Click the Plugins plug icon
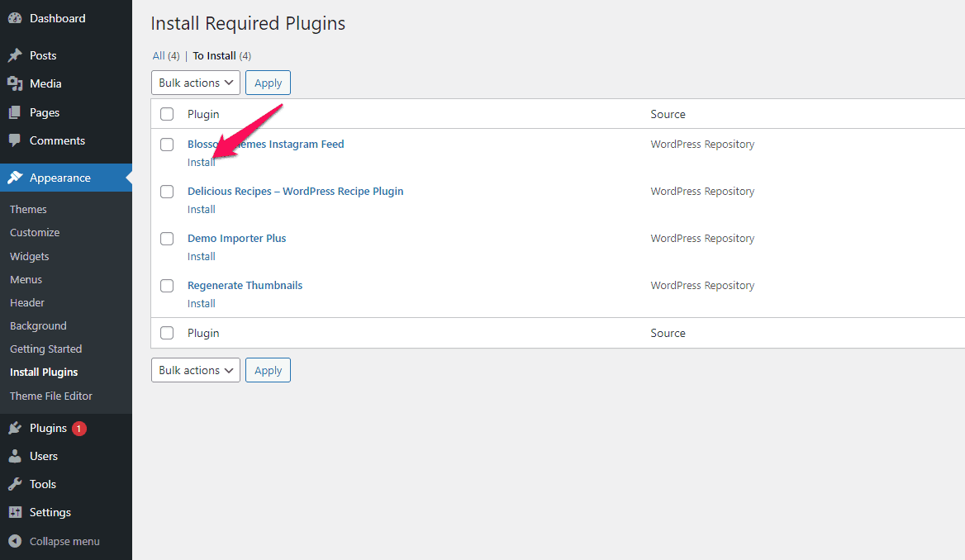The height and width of the screenshot is (560, 965). click(x=15, y=429)
